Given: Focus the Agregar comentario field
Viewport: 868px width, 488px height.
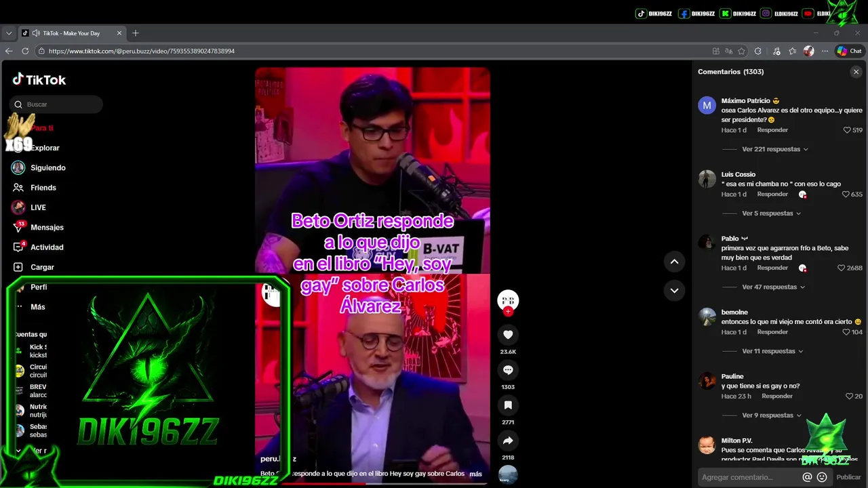Looking at the screenshot, I should (x=749, y=477).
